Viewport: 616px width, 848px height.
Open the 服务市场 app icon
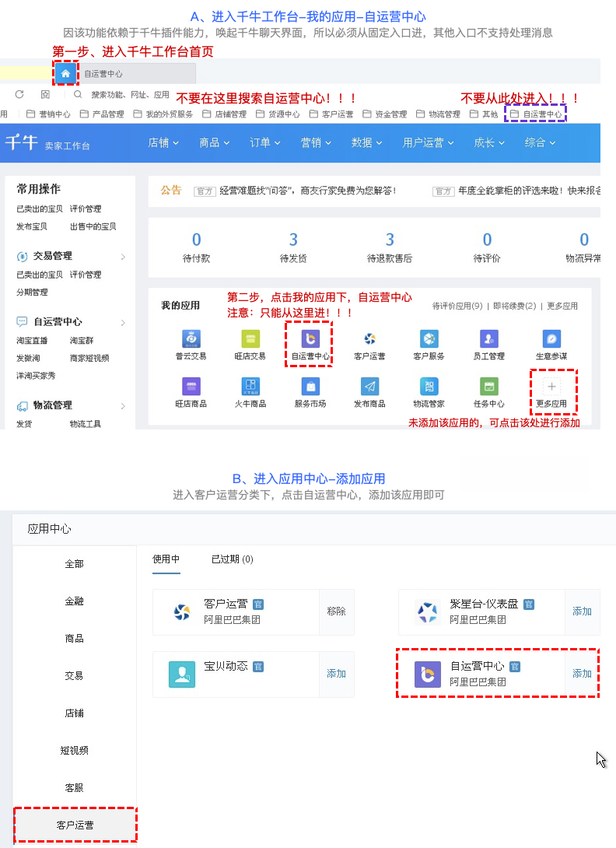[x=310, y=386]
